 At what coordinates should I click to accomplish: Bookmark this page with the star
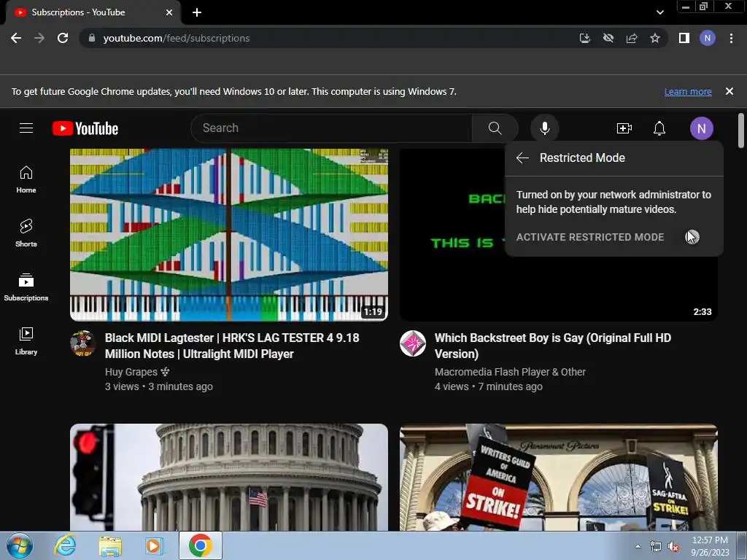(655, 38)
